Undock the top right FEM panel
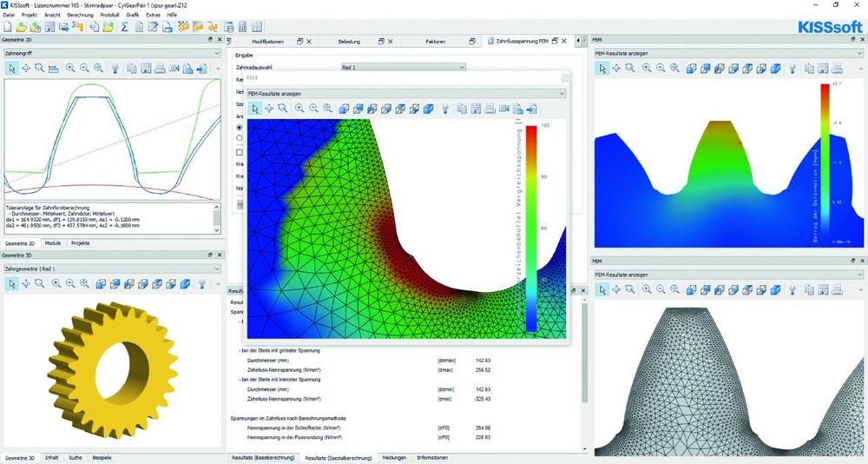The height and width of the screenshot is (464, 868). [853, 40]
